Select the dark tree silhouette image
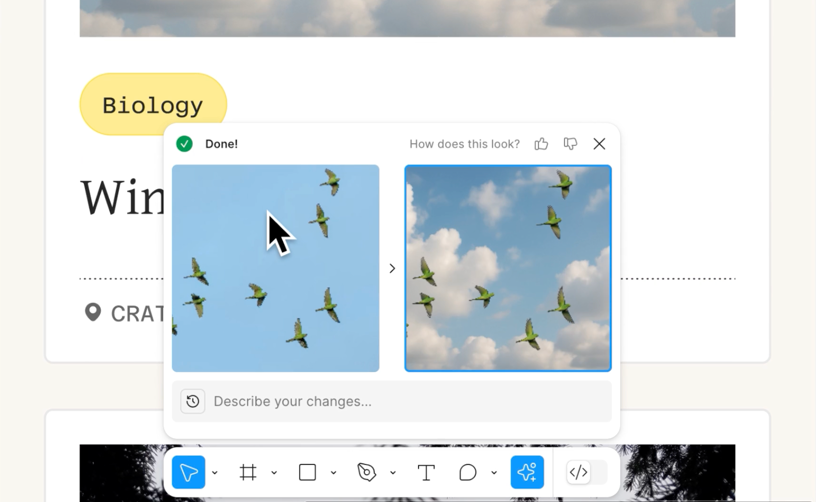816x502 pixels. pyautogui.click(x=407, y=473)
